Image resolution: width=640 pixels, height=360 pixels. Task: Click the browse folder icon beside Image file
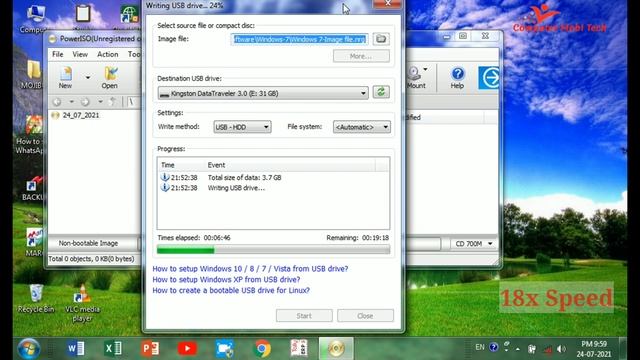tap(381, 39)
